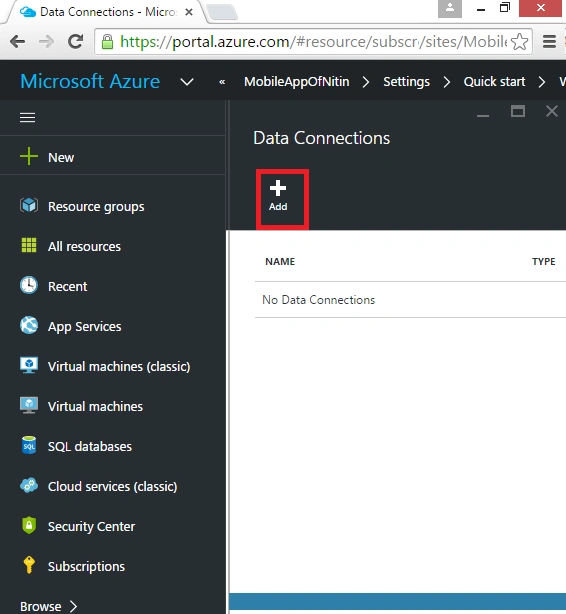Screen dimensions: 566x614
Task: Bookmark page with the star icon
Action: [519, 42]
